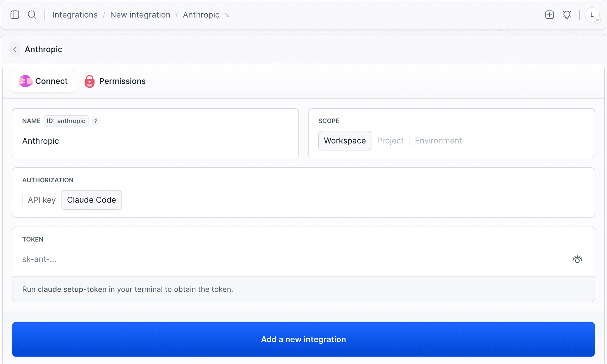Click Add a new integration button
This screenshot has width=607, height=364.
(x=303, y=339)
